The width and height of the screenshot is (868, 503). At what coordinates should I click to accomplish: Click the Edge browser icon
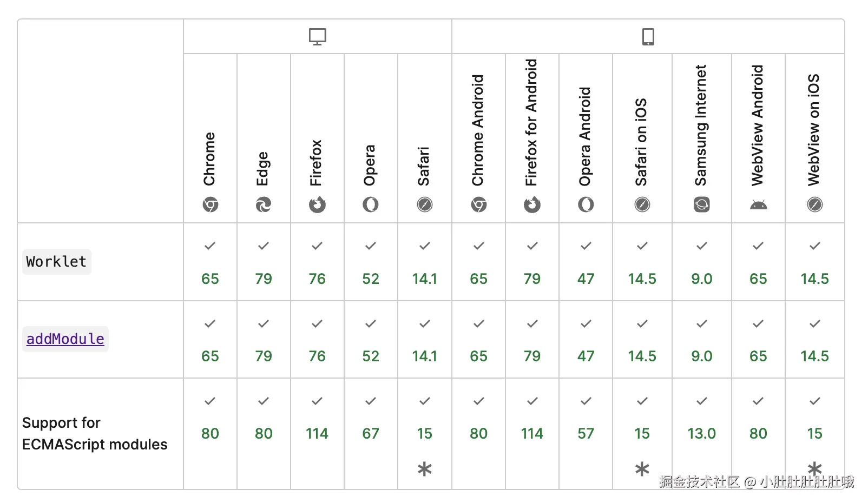(264, 204)
